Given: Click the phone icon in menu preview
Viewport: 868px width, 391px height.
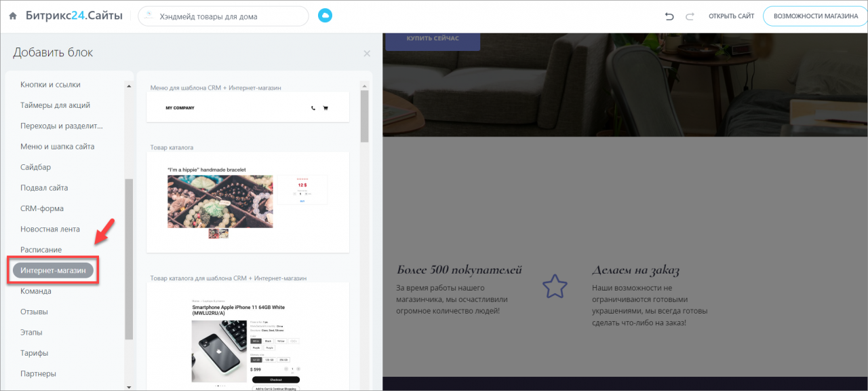Looking at the screenshot, I should click(313, 108).
